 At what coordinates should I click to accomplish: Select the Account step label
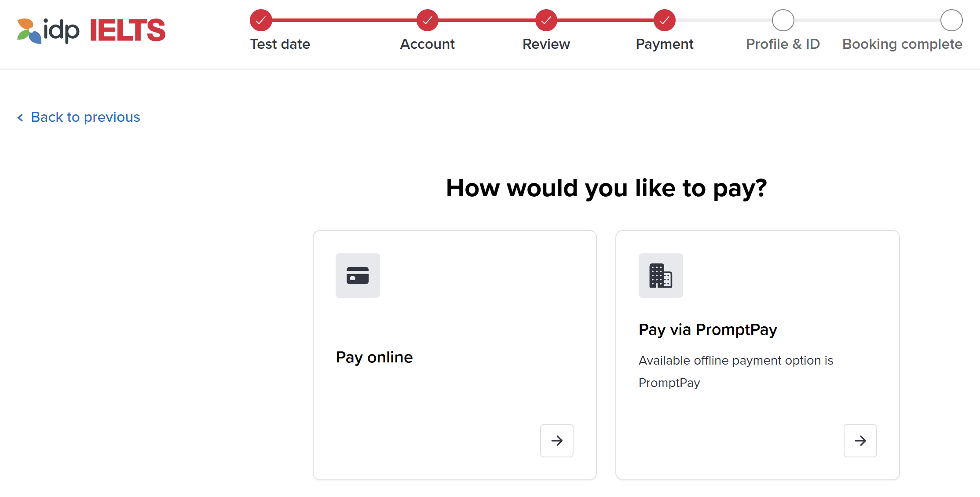[x=428, y=44]
